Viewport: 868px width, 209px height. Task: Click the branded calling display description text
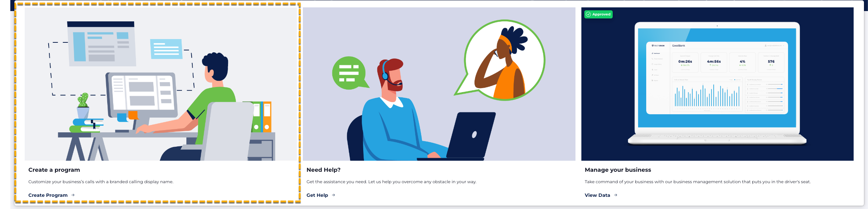101,182
